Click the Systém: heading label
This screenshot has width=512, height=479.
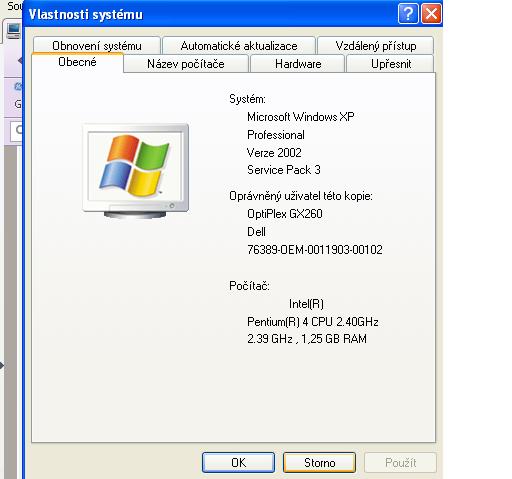click(x=247, y=99)
